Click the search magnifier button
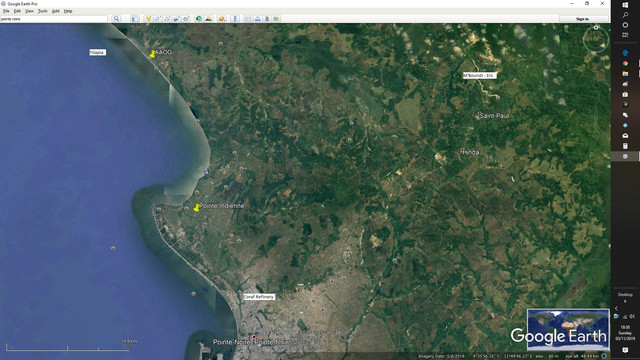The height and width of the screenshot is (360, 640). pos(116,19)
